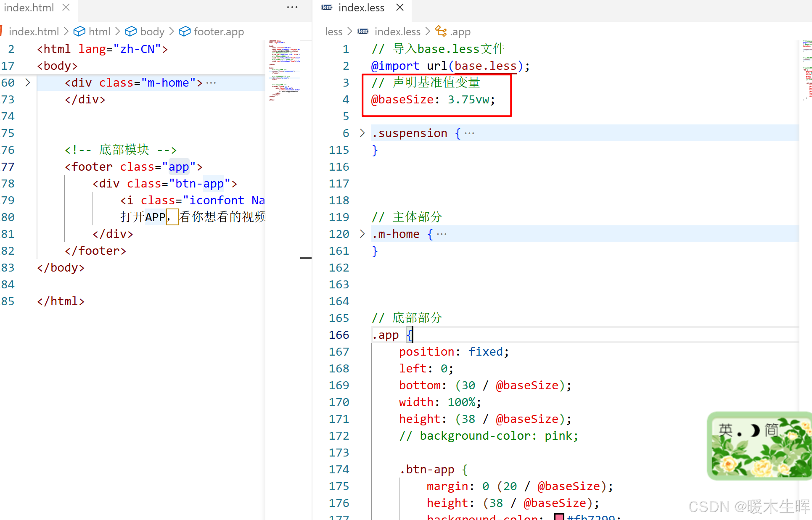Image resolution: width=812 pixels, height=520 pixels.
Task: Click the less file icon on the index.less tab
Action: click(x=327, y=8)
